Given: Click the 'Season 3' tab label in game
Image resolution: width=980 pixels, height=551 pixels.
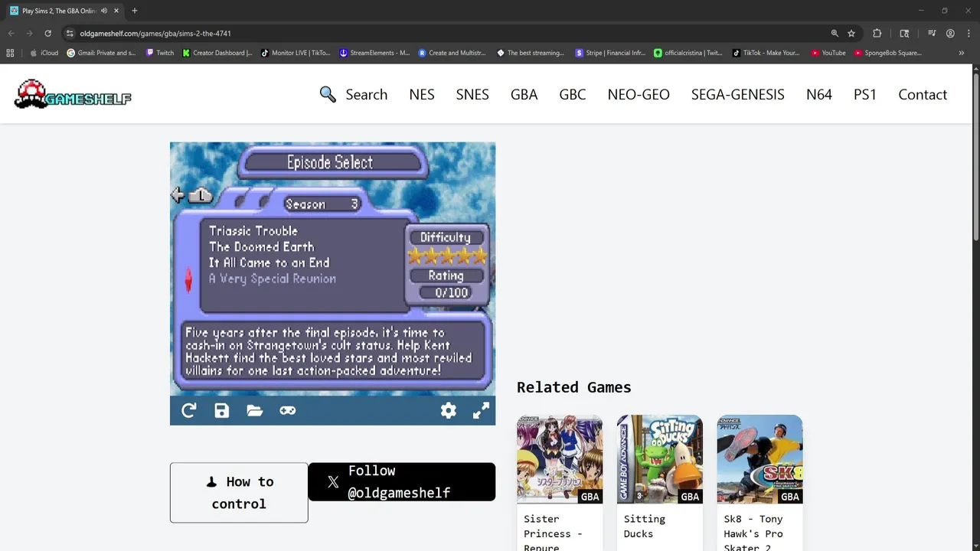Looking at the screenshot, I should (x=322, y=204).
